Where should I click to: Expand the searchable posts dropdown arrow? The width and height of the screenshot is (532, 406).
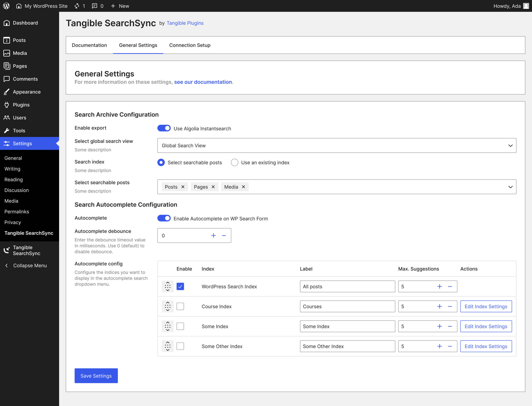(x=510, y=187)
